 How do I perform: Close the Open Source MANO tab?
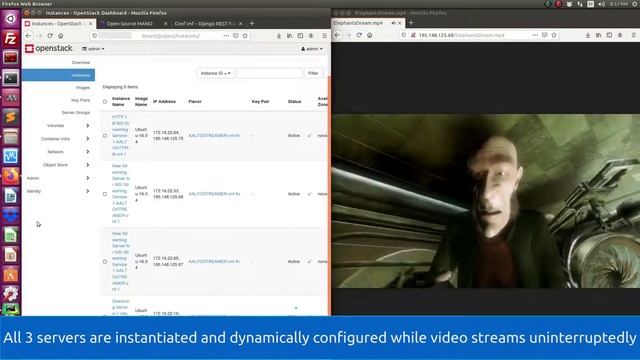pyautogui.click(x=165, y=24)
